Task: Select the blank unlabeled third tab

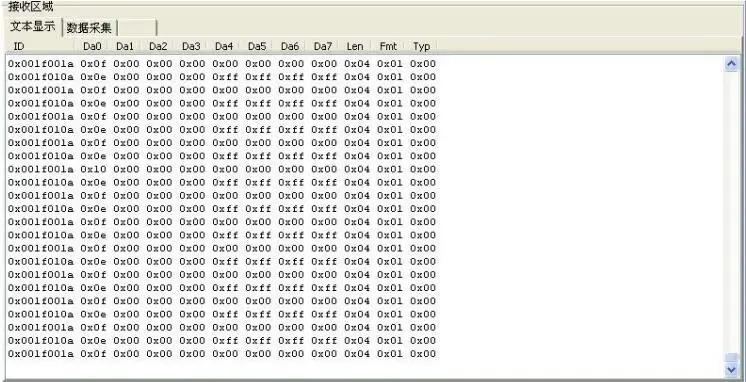Action: 137,28
